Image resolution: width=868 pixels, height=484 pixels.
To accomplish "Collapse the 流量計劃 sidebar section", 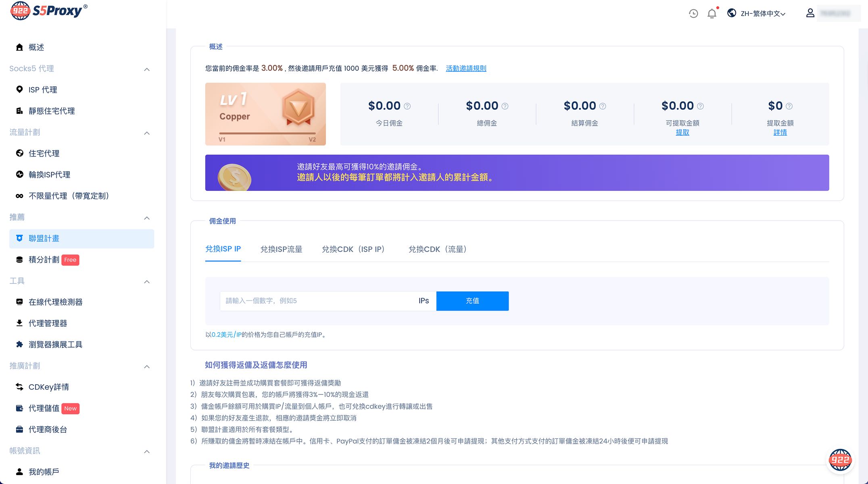I will (x=147, y=133).
